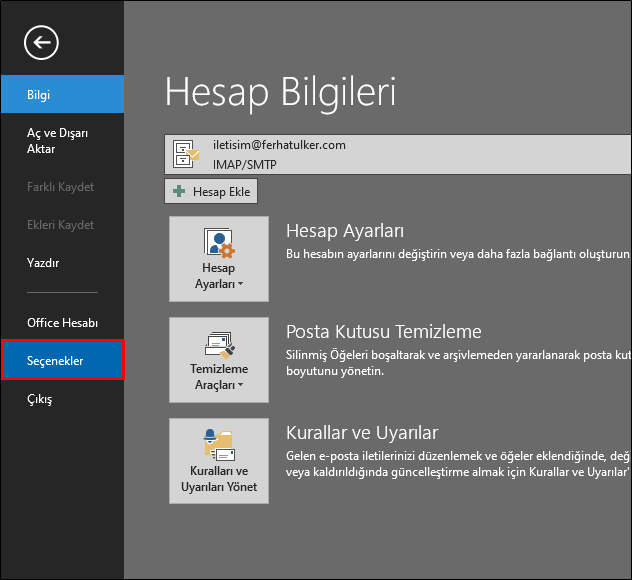The width and height of the screenshot is (632, 580).
Task: Click the mailbox account icon
Action: tap(186, 154)
